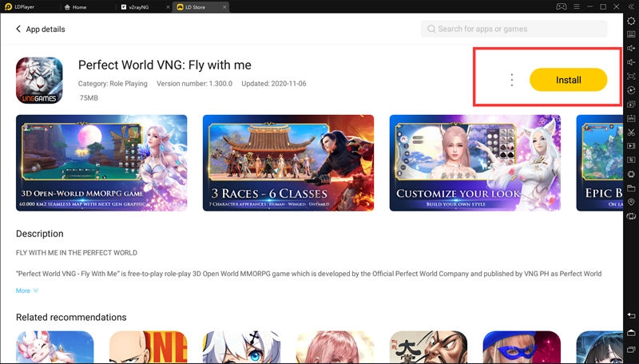Open the 3 Races - 6 Classes screenshot

pyautogui.click(x=288, y=163)
